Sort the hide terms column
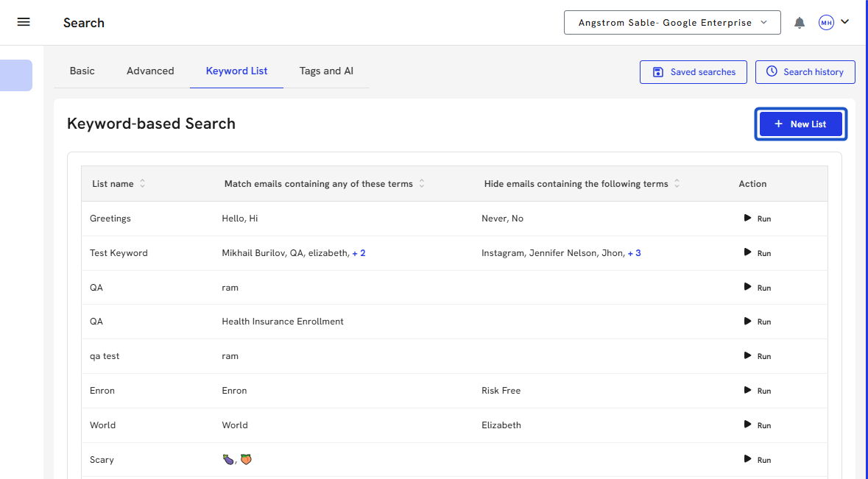This screenshot has width=868, height=479. click(x=677, y=184)
